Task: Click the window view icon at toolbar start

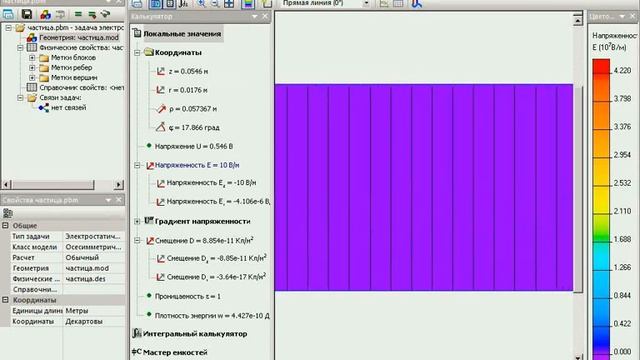Action: coord(8,15)
